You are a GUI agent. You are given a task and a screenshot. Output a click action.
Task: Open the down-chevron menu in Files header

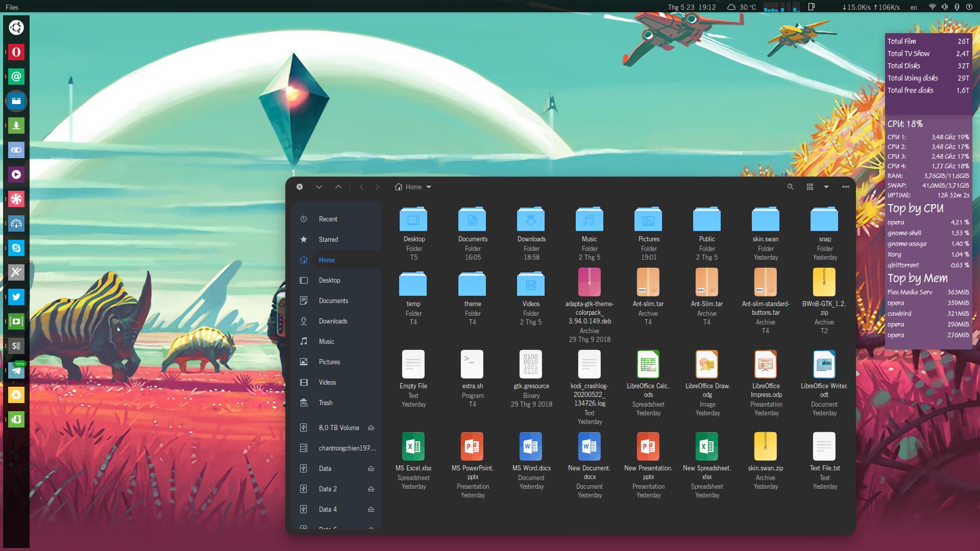(319, 187)
